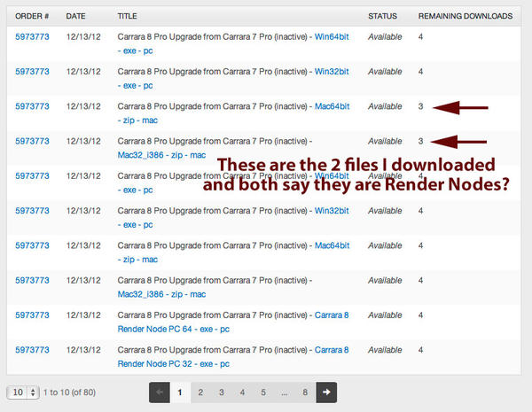Jump to last page 8
This screenshot has height=412, width=532.
tap(305, 393)
